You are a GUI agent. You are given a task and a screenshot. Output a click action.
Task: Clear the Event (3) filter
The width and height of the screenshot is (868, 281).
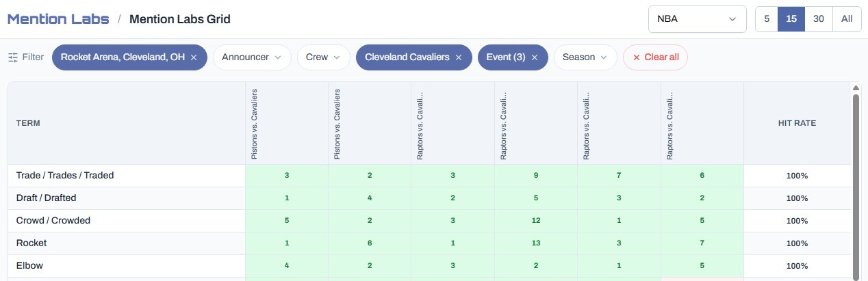[535, 57]
